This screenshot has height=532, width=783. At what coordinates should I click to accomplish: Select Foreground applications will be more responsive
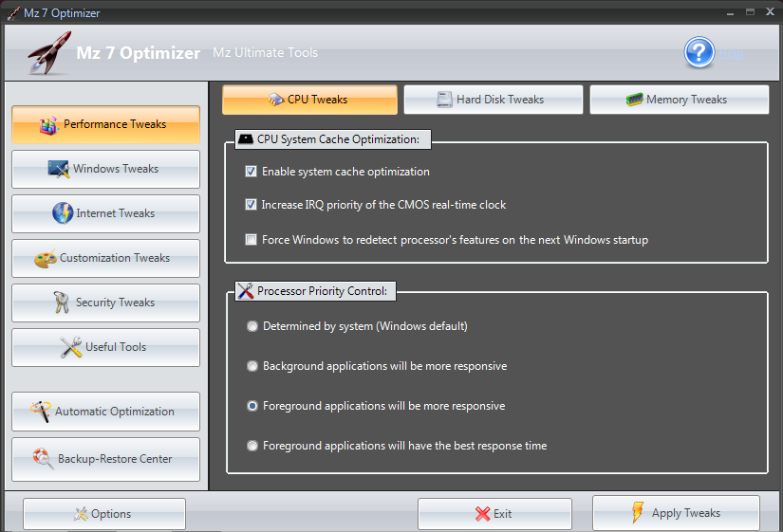point(252,406)
